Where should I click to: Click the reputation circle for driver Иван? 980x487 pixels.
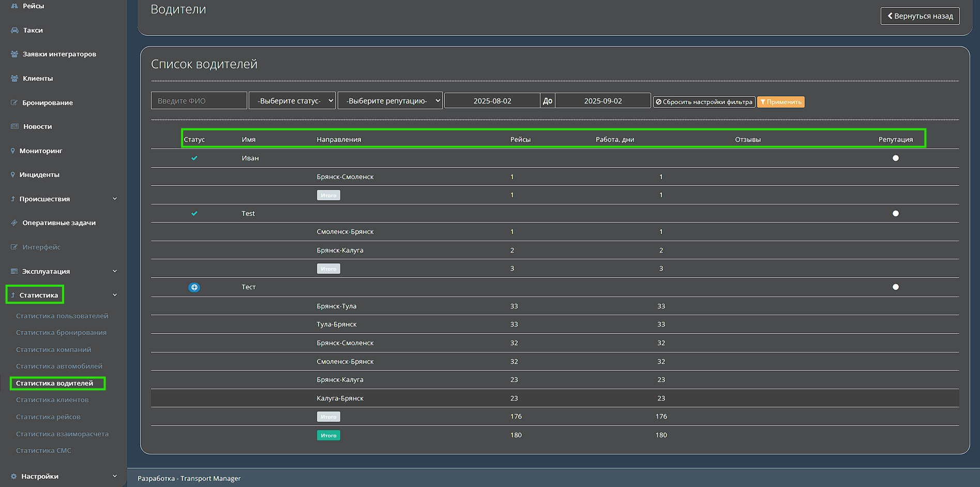click(x=896, y=158)
